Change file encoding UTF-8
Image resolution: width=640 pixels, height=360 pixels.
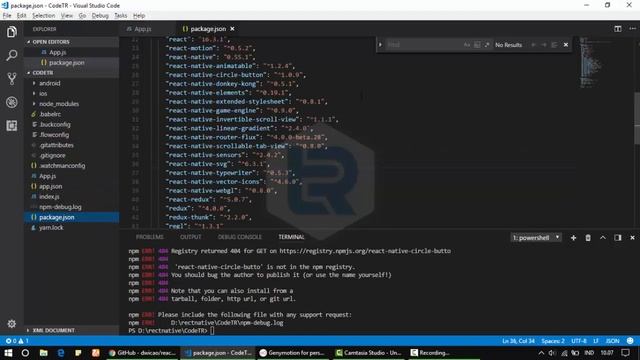[579, 341]
